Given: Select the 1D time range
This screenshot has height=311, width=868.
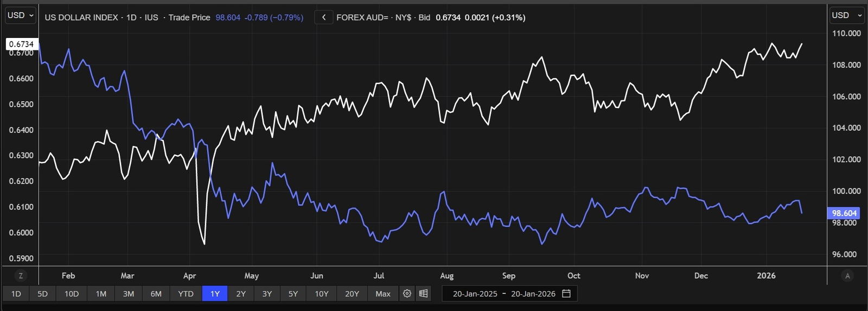Looking at the screenshot, I should 16,294.
